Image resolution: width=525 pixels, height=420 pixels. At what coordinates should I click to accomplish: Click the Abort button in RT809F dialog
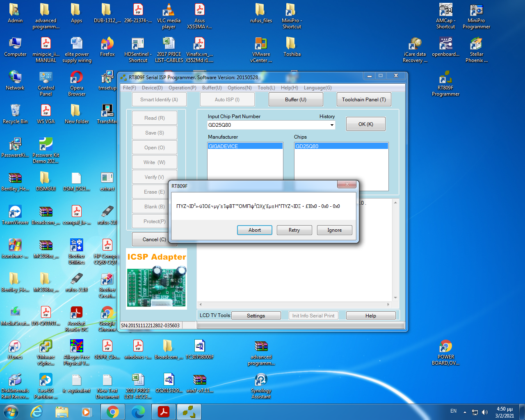click(x=255, y=230)
